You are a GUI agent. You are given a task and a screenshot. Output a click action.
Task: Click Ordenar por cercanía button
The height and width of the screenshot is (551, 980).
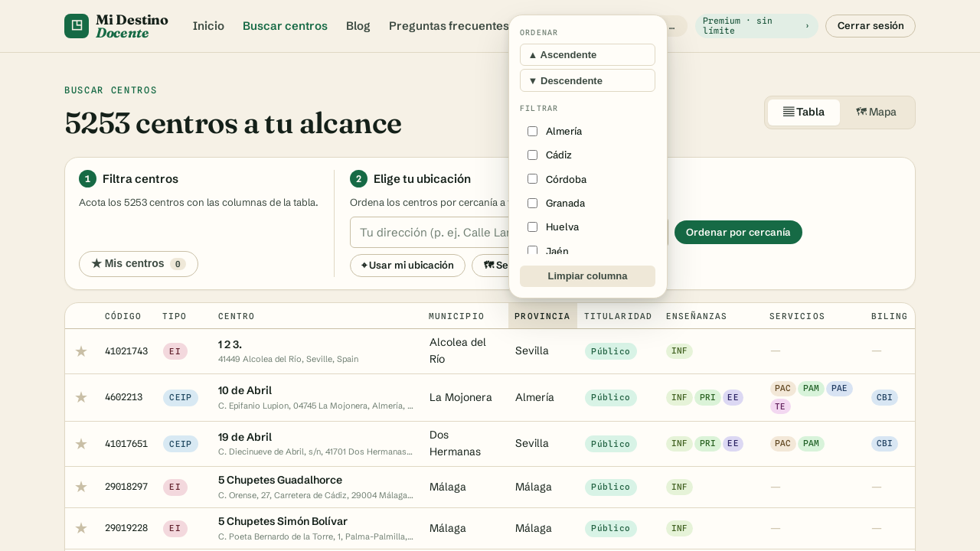(x=738, y=233)
